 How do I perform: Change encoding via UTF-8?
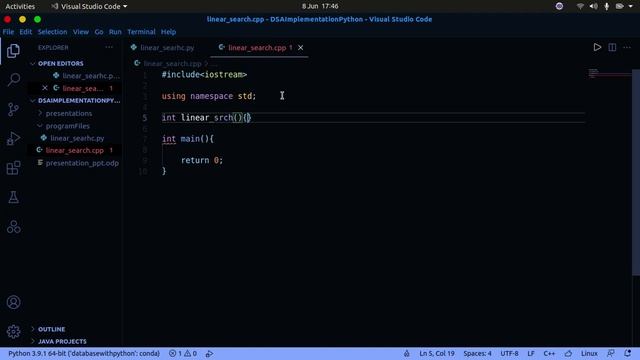click(x=509, y=353)
